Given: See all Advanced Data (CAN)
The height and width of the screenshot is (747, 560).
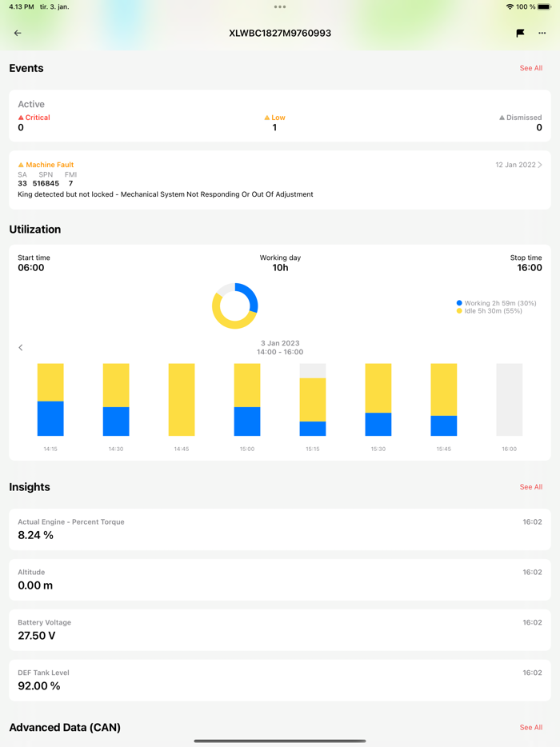Looking at the screenshot, I should (x=531, y=728).
